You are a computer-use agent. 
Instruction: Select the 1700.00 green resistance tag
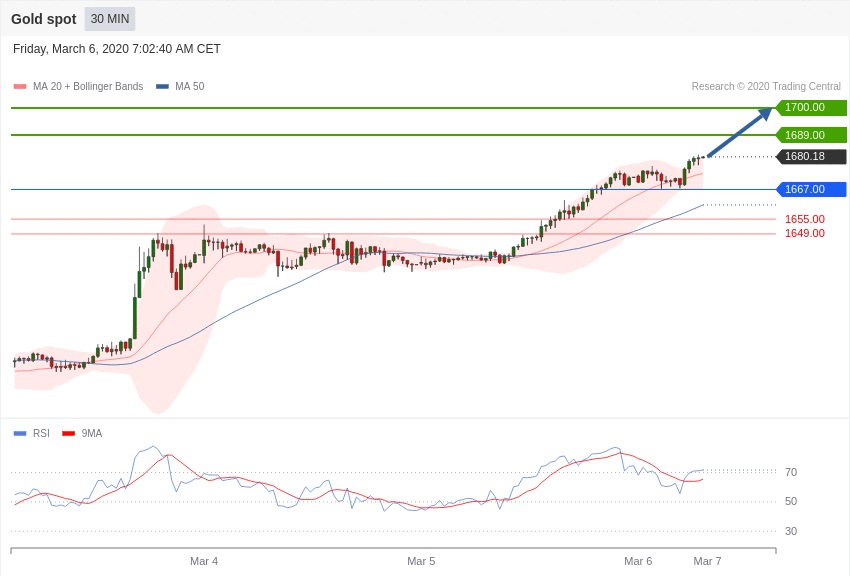point(811,108)
